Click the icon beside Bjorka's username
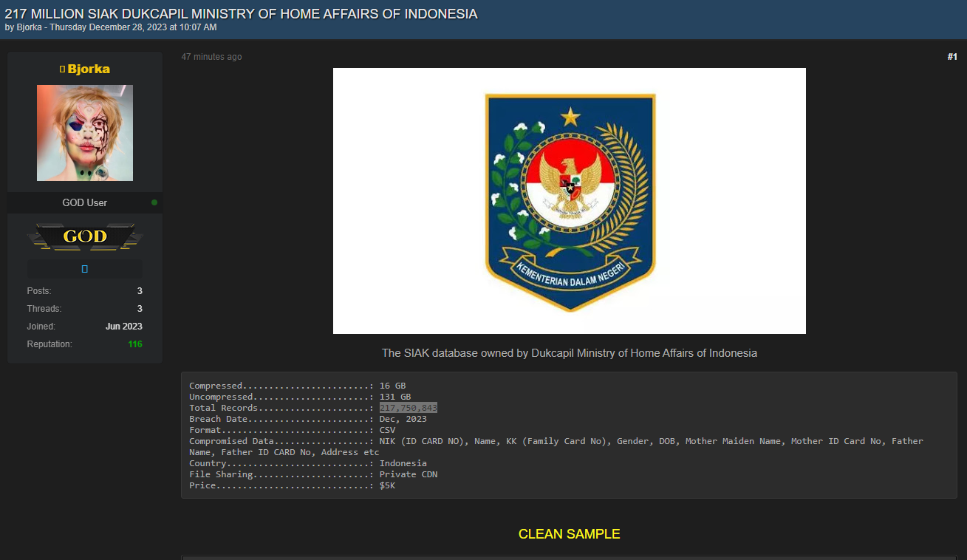Screen dimensions: 967x560 [x=63, y=69]
